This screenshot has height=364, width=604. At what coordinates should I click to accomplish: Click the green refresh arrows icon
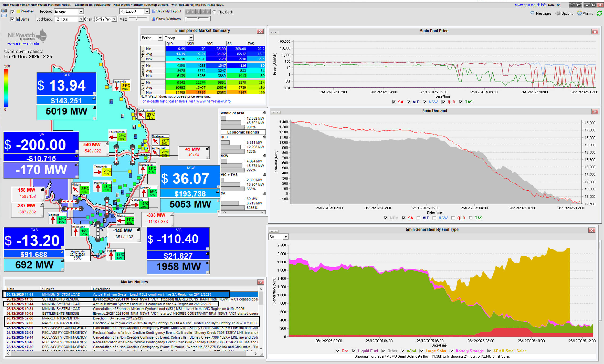(599, 13)
